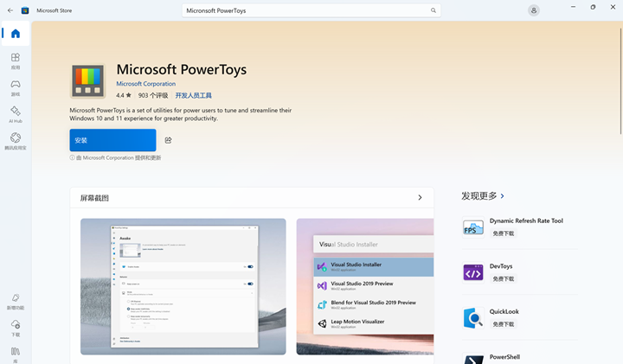Click provided and updated by Microsoft Corporation text
This screenshot has height=364, width=623.
(x=119, y=157)
